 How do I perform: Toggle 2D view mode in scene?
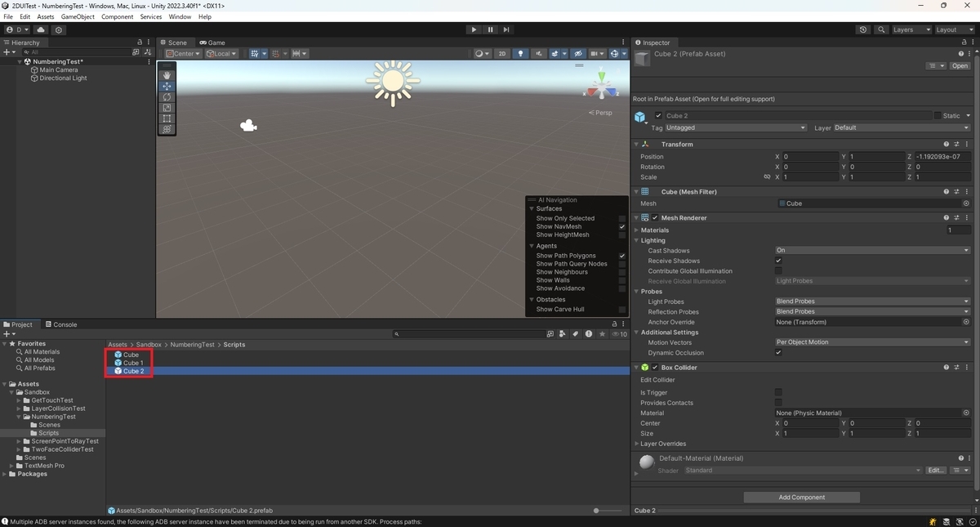click(x=502, y=54)
